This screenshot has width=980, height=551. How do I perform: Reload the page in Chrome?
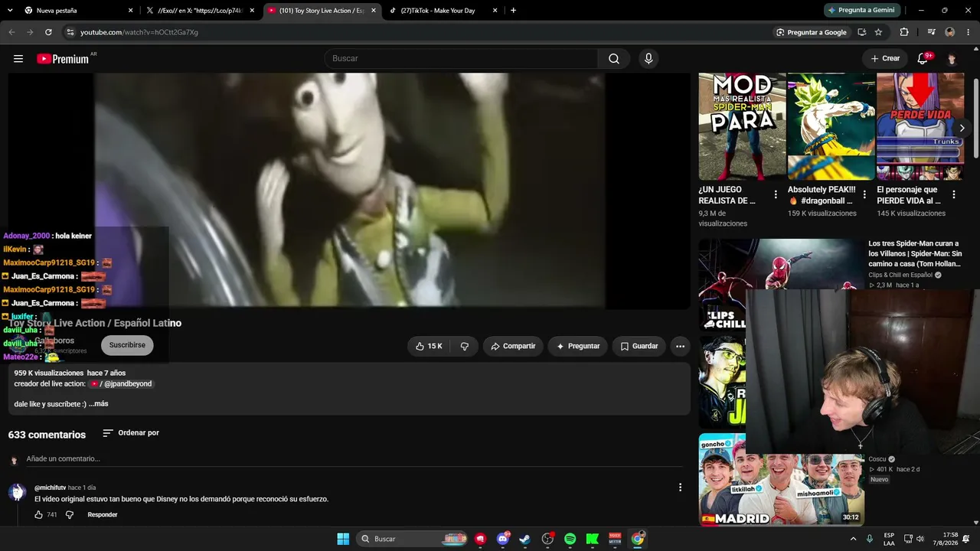(x=48, y=32)
